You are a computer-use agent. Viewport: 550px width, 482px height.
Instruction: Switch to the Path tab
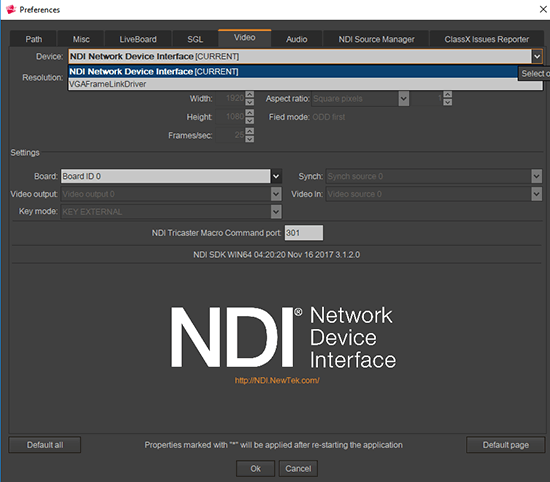pos(33,39)
